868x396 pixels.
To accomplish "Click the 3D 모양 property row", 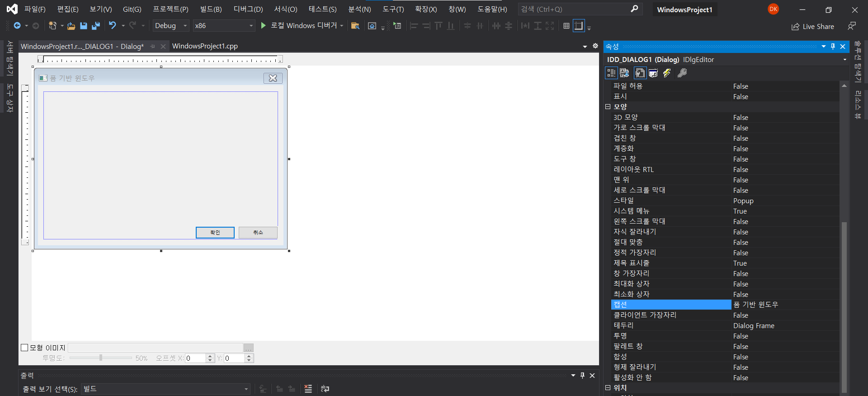I will 725,117.
